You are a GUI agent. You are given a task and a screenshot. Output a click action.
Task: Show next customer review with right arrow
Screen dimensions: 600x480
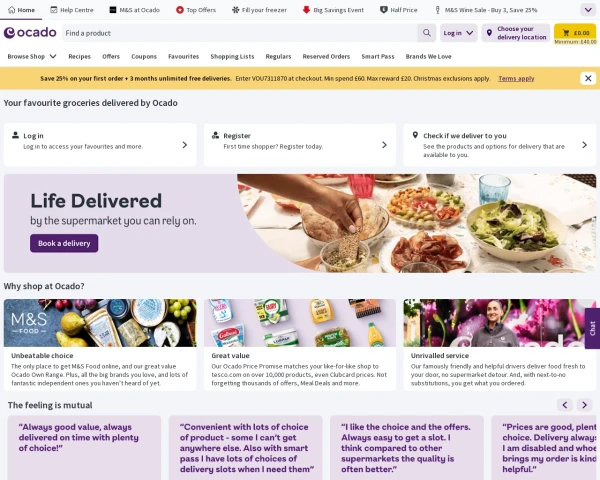tap(584, 405)
